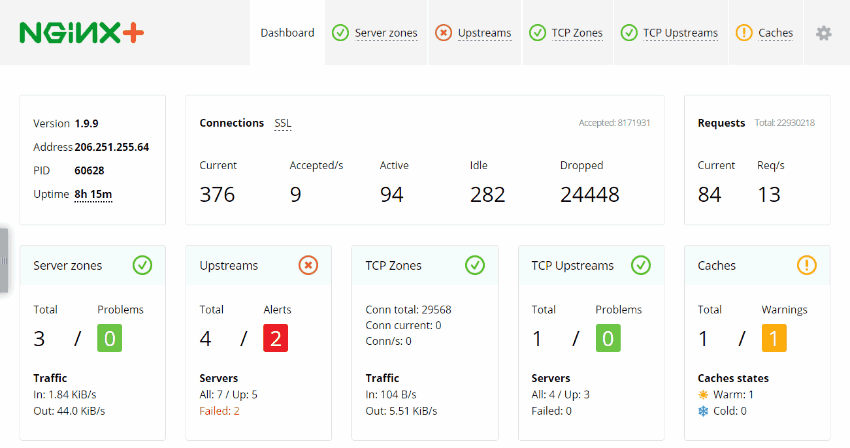
Task: Switch to the Dashboard tab
Action: (x=287, y=33)
